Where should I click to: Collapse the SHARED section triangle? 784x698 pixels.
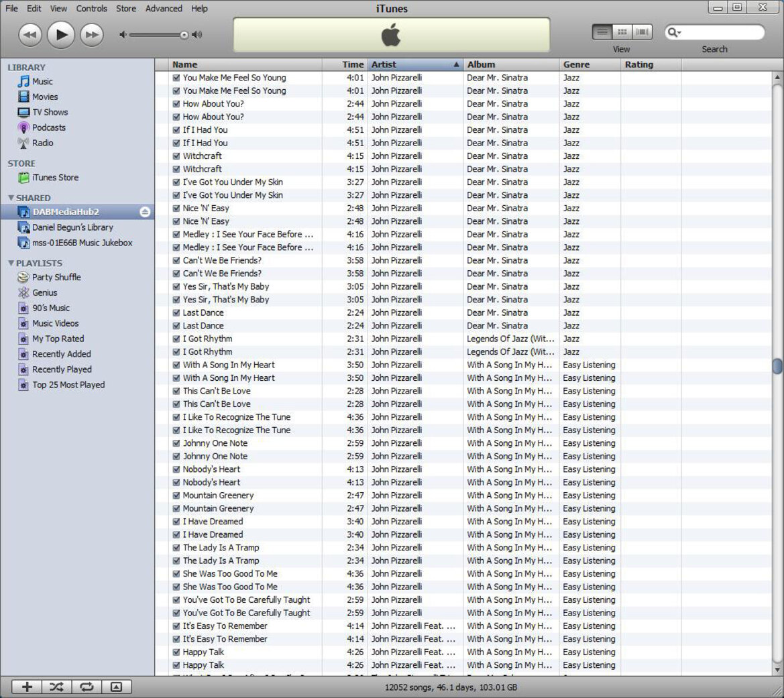11,198
